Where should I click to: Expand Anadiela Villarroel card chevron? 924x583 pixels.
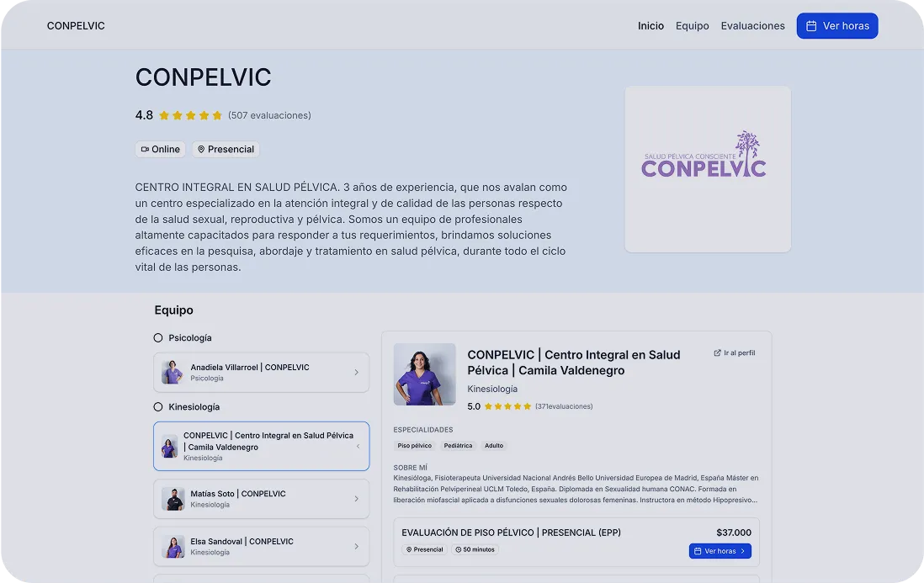coord(357,372)
